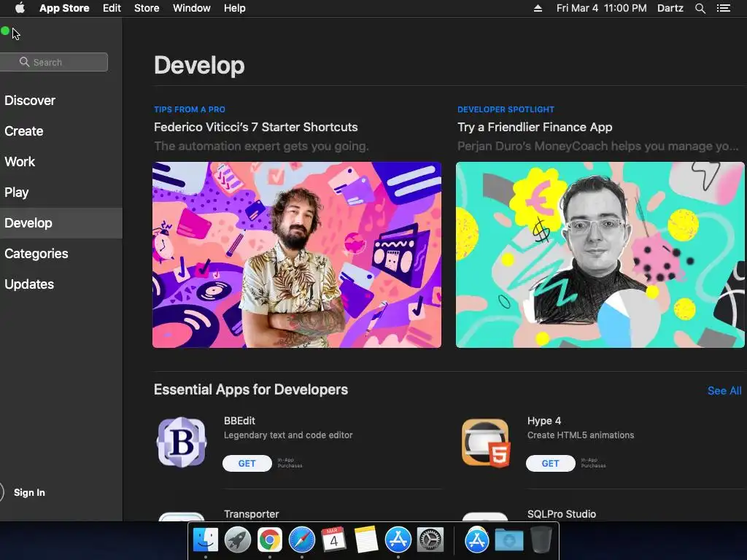The height and width of the screenshot is (560, 747).
Task: Open the Trash in Dock
Action: click(x=541, y=540)
